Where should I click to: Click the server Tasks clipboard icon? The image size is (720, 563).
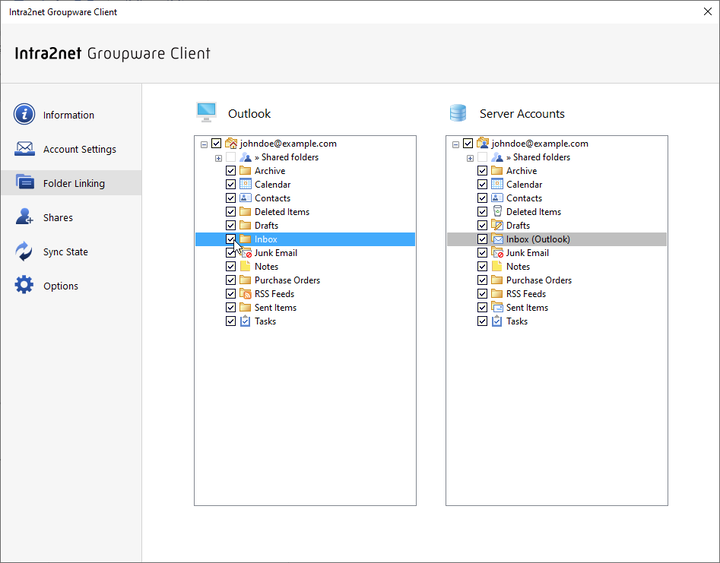click(497, 321)
